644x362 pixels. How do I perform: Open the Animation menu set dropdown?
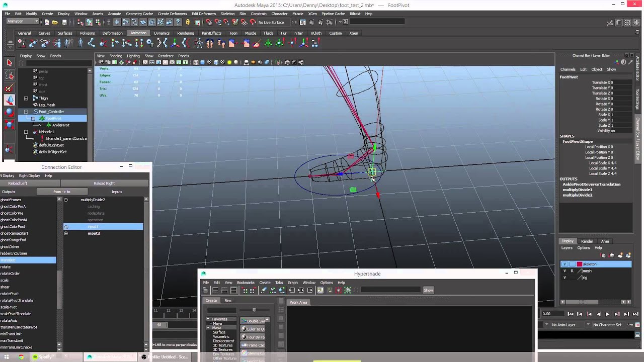click(x=23, y=22)
